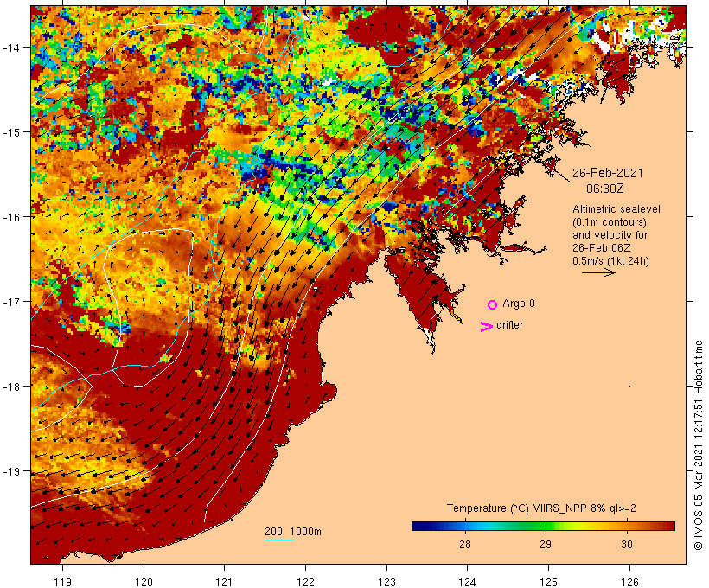Click the colorbar tick label 30
Image resolution: width=709 pixels, height=588 pixels.
pos(626,545)
